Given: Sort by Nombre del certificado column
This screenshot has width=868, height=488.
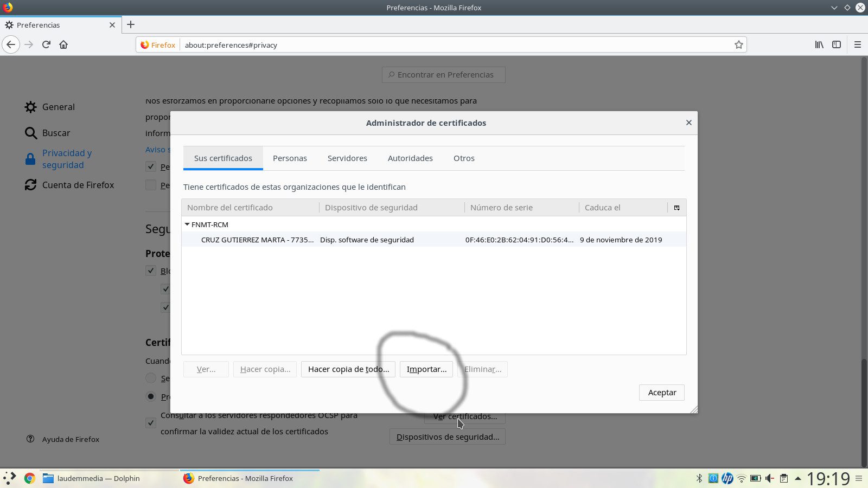Looking at the screenshot, I should pos(251,208).
